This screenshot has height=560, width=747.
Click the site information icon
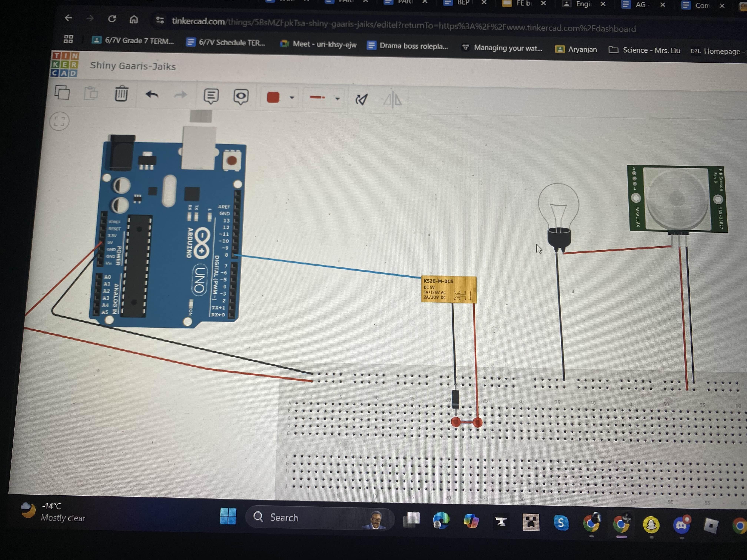click(x=160, y=20)
